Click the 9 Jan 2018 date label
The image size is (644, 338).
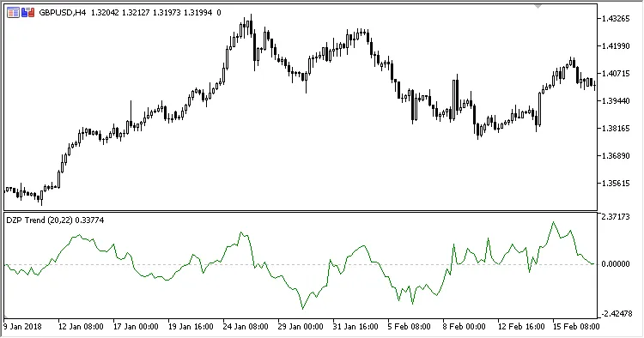[x=22, y=327]
